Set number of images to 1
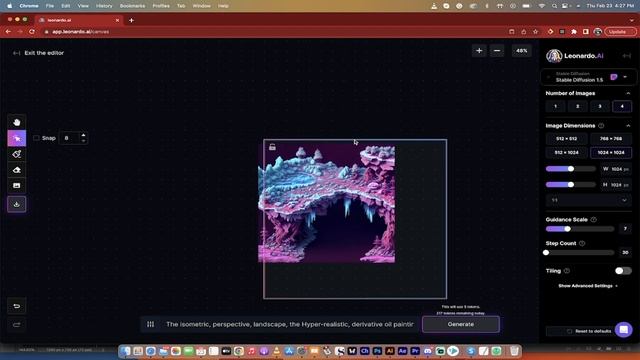 [556, 107]
